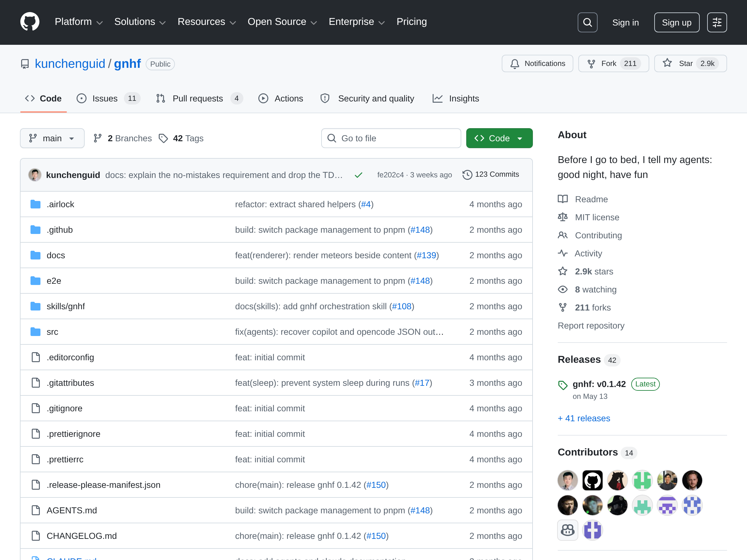Open the 123 Commits history

(490, 175)
